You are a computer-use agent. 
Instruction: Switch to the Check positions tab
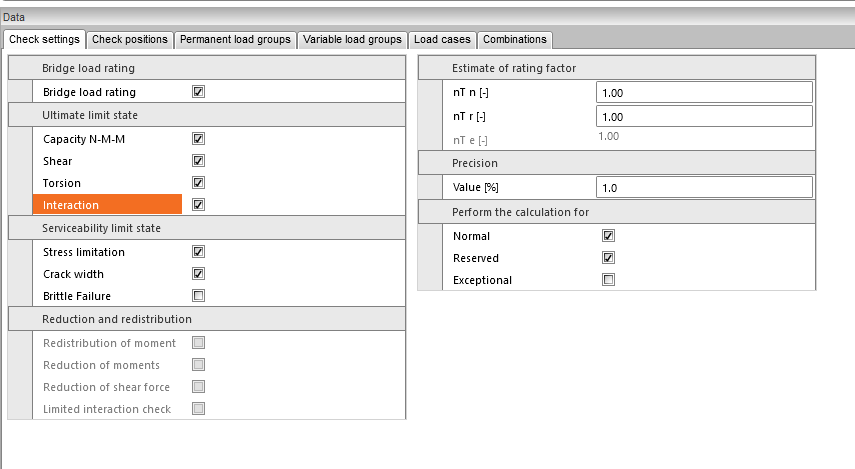point(129,40)
